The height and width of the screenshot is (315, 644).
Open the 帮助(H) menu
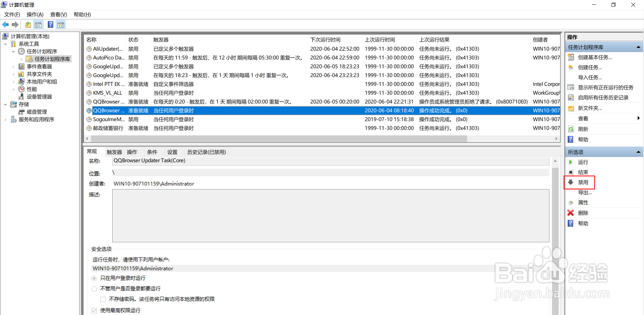82,14
